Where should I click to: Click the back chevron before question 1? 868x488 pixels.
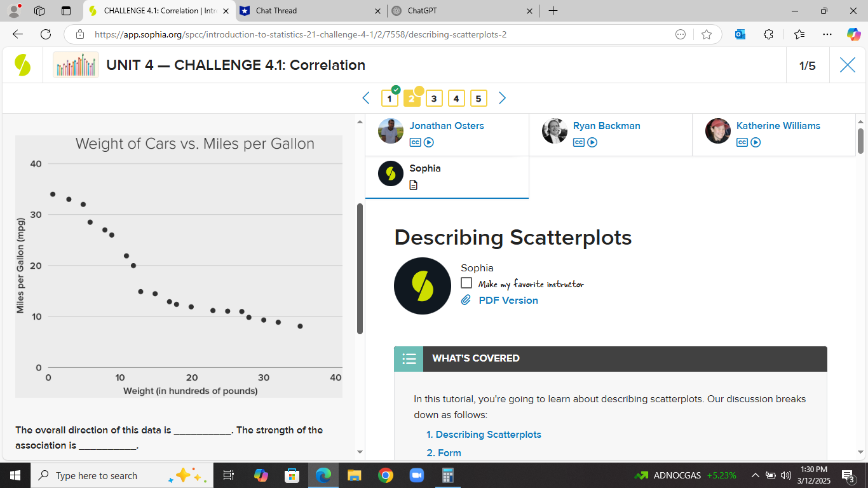coord(365,98)
